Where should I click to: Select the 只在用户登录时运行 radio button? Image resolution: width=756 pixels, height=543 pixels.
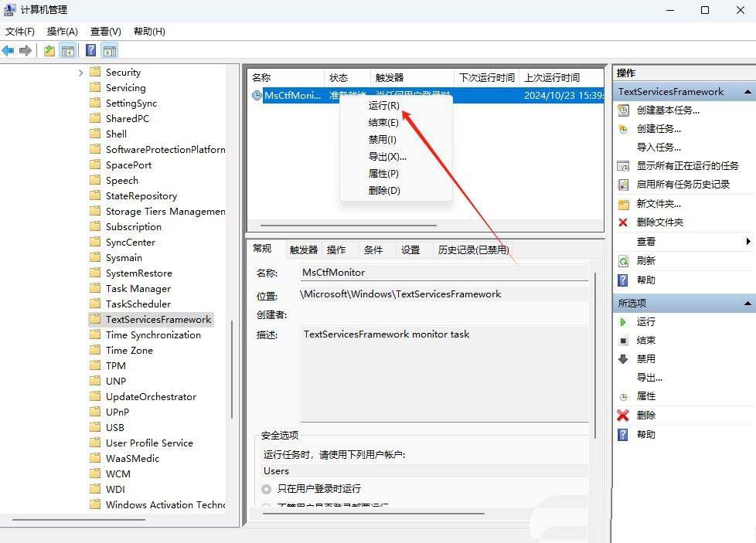(267, 489)
